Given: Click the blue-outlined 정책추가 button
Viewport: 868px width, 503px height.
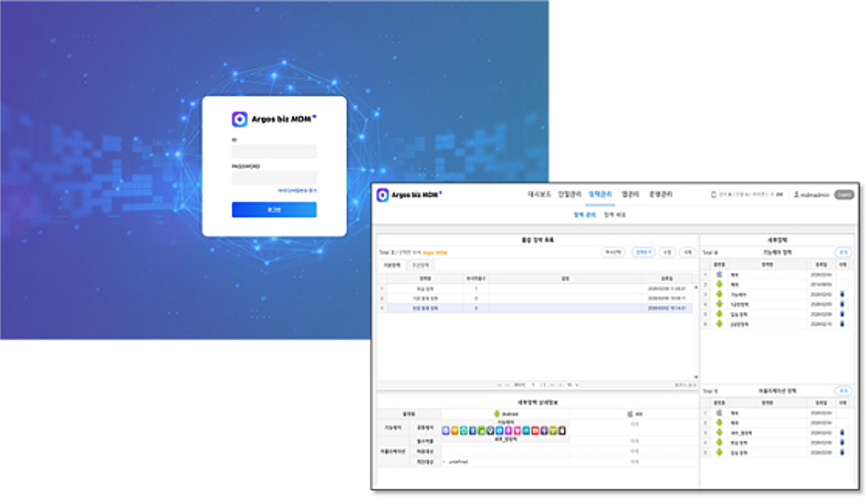Looking at the screenshot, I should pyautogui.click(x=643, y=253).
